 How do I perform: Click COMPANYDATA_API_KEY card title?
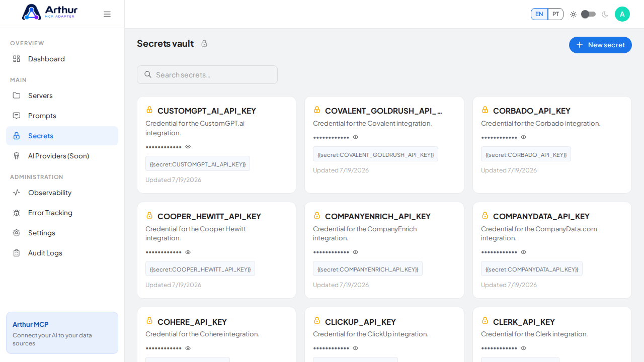point(541,216)
